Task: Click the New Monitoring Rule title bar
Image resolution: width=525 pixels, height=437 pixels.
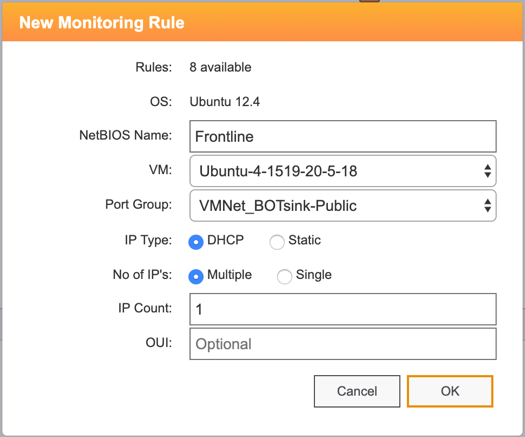Action: point(262,22)
